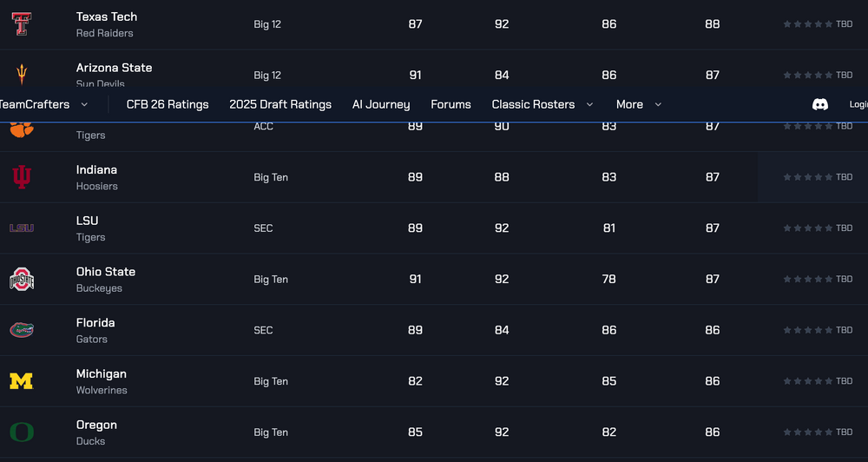Open the Ohio State team name link
This screenshot has width=868, height=462.
[106, 272]
